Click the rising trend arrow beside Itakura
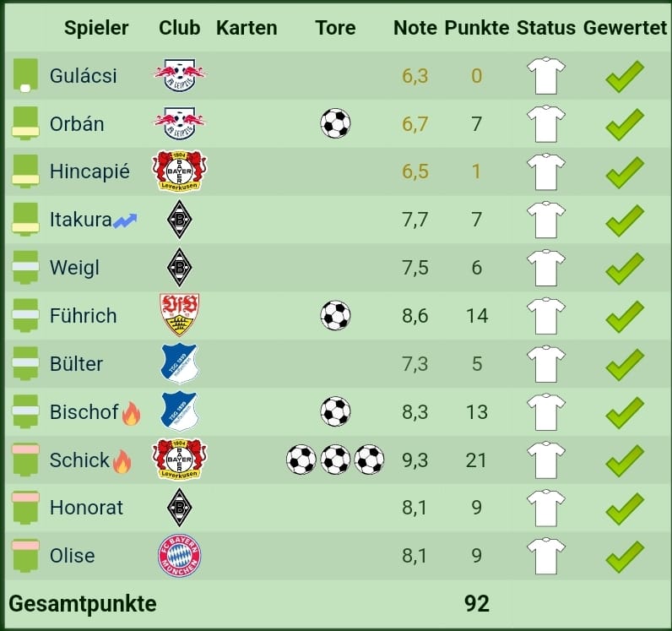672x631 pixels. [126, 220]
